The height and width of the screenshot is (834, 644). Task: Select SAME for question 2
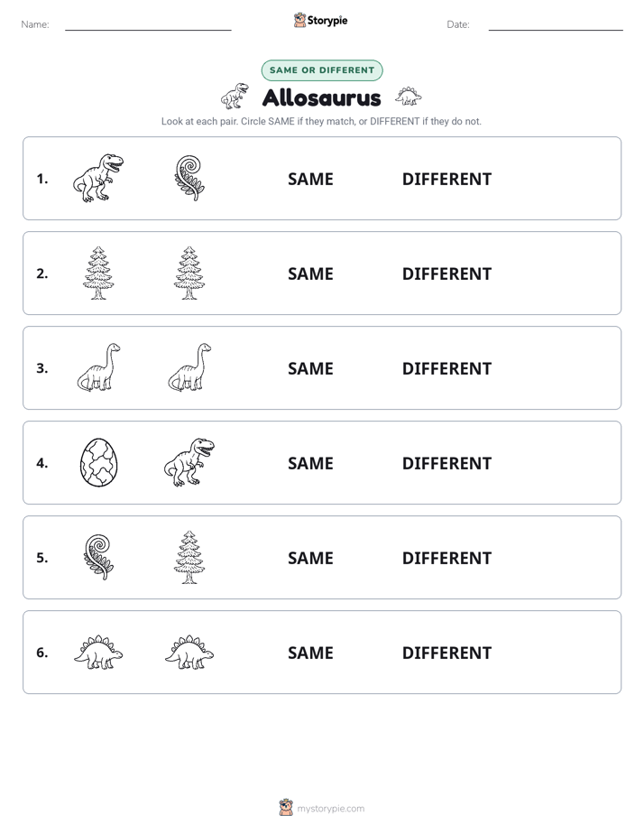(x=311, y=273)
